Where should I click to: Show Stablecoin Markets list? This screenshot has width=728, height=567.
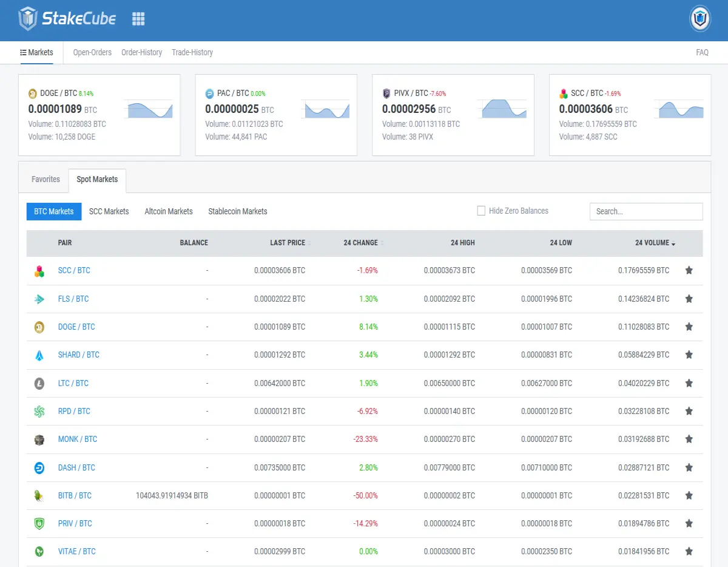(x=238, y=211)
